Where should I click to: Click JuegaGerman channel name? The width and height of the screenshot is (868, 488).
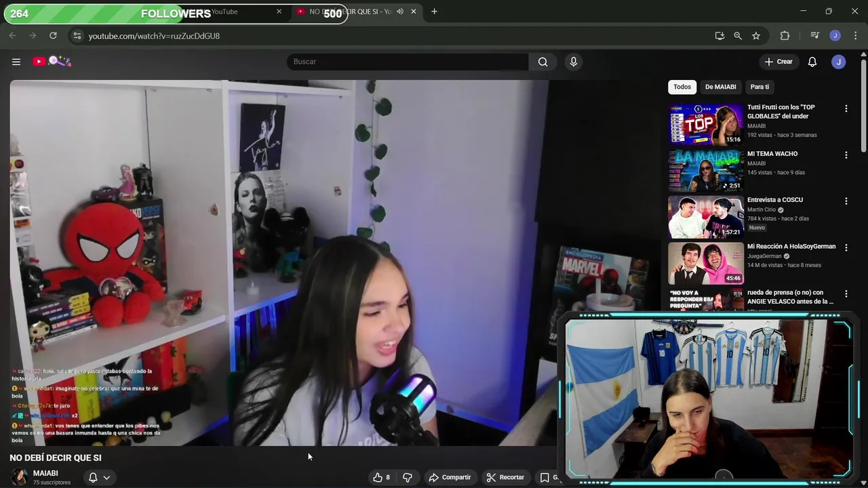(764, 256)
